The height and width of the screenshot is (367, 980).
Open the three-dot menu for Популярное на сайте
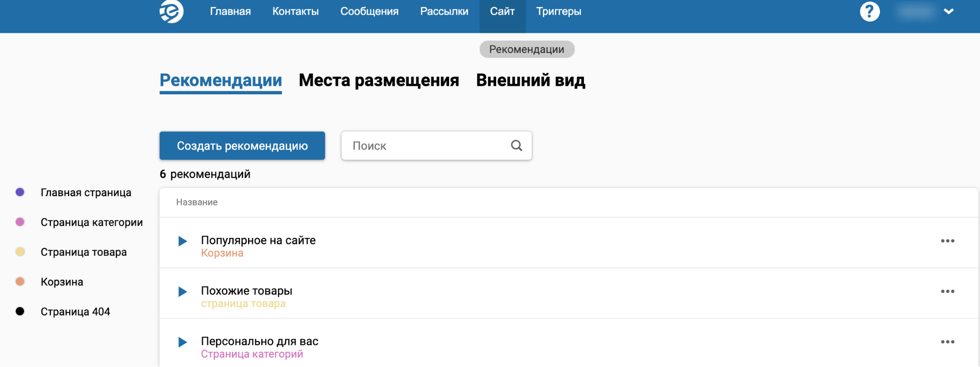948,241
